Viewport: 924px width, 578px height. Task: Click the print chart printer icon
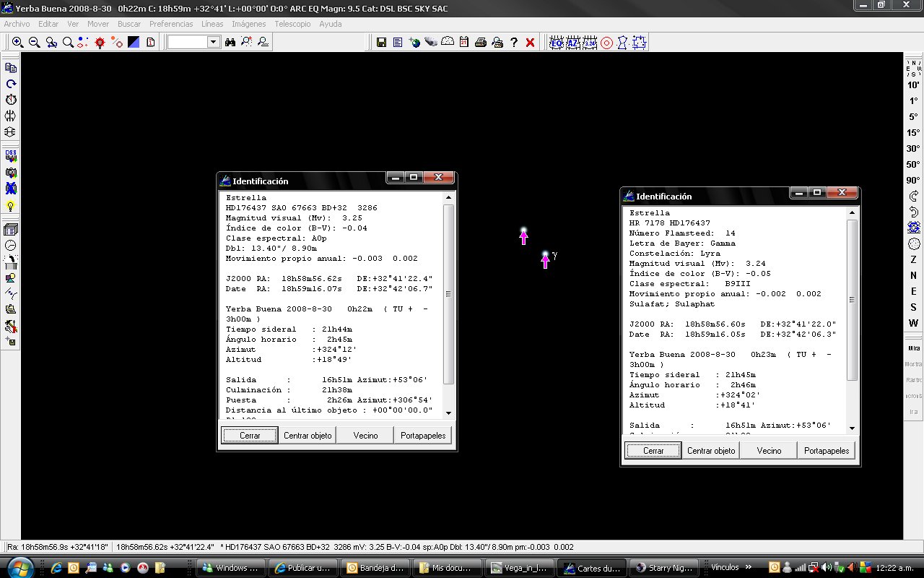(480, 43)
